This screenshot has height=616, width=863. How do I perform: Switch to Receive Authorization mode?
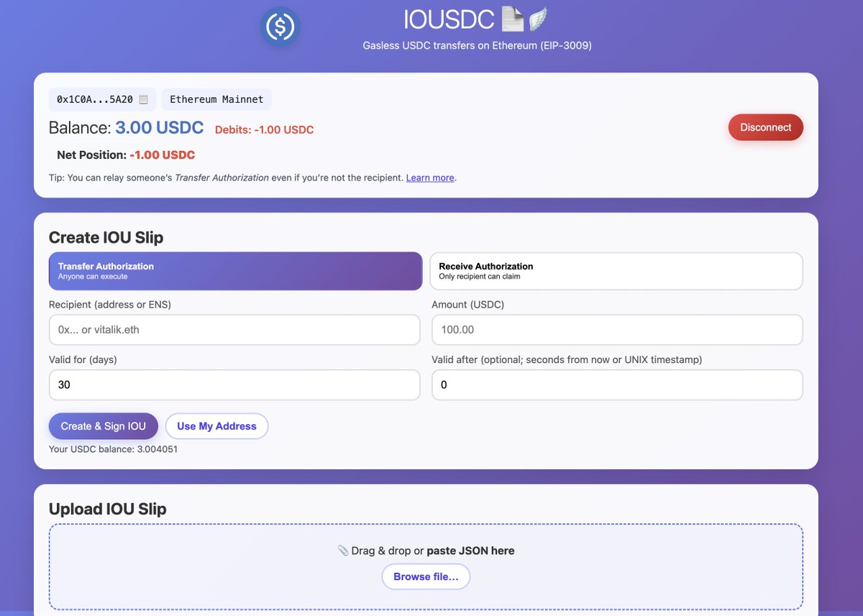tap(616, 271)
